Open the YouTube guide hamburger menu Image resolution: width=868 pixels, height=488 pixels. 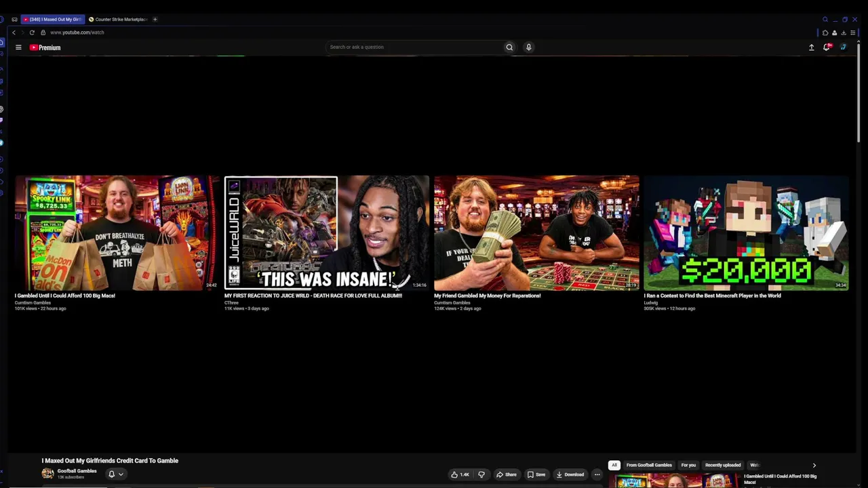pos(18,47)
